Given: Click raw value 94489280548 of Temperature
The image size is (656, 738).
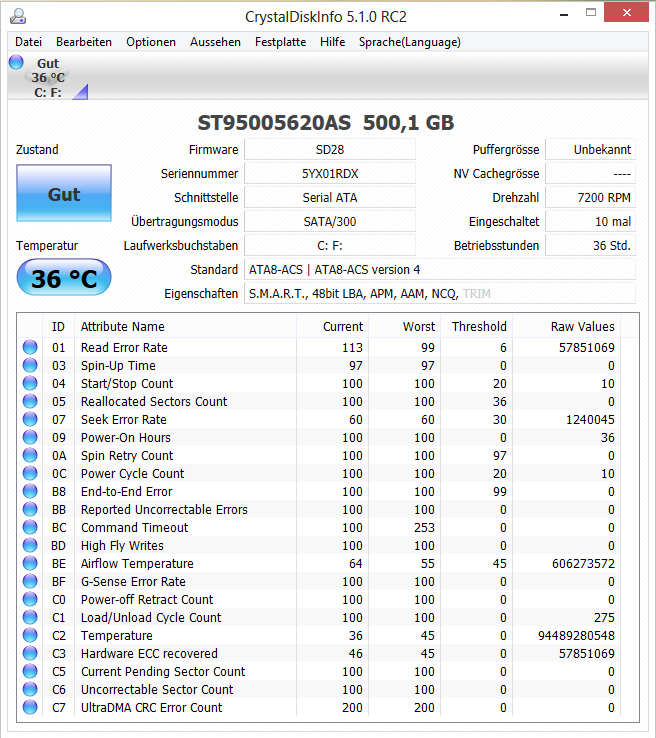Looking at the screenshot, I should pyautogui.click(x=576, y=636).
